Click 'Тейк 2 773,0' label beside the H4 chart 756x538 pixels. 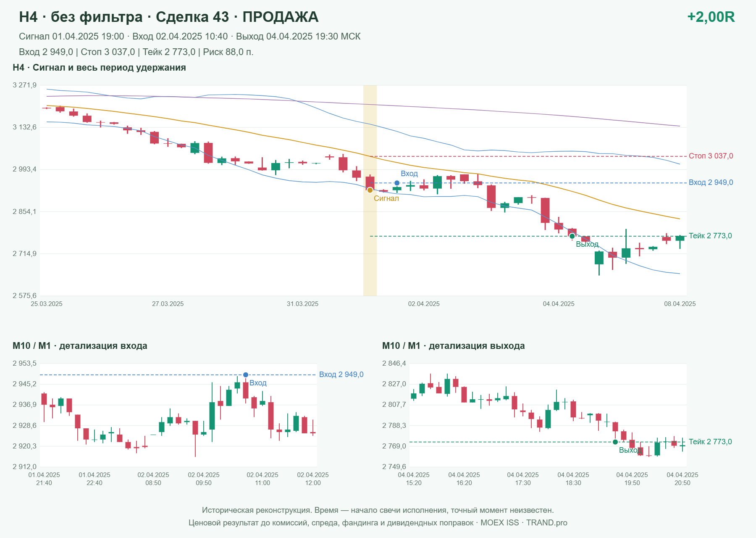(710, 236)
